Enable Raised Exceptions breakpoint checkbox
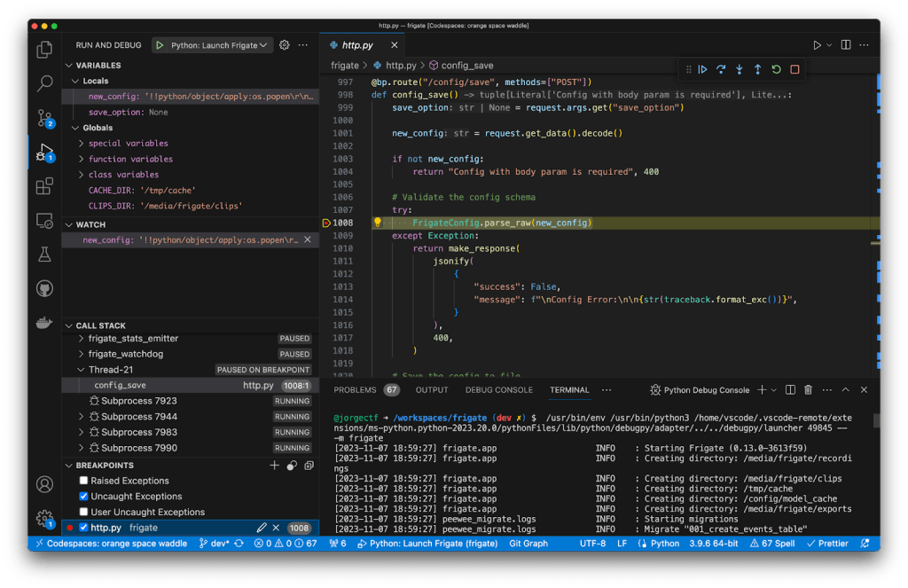Image resolution: width=908 pixels, height=588 pixels. pos(83,481)
